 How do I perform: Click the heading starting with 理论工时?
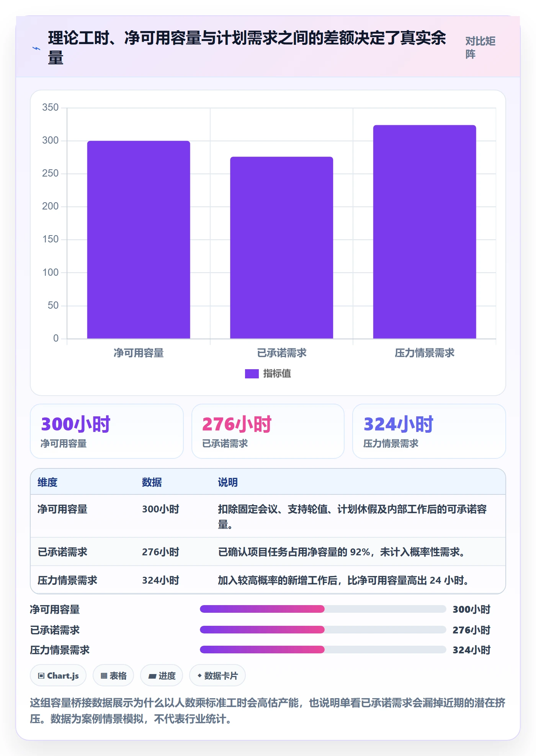point(247,47)
